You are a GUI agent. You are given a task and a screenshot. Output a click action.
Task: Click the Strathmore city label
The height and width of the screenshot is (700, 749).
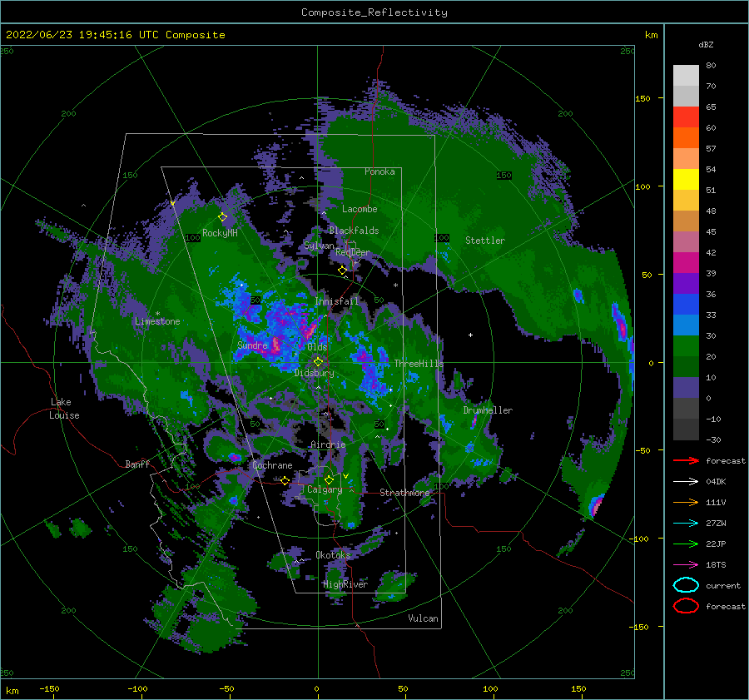tap(404, 493)
